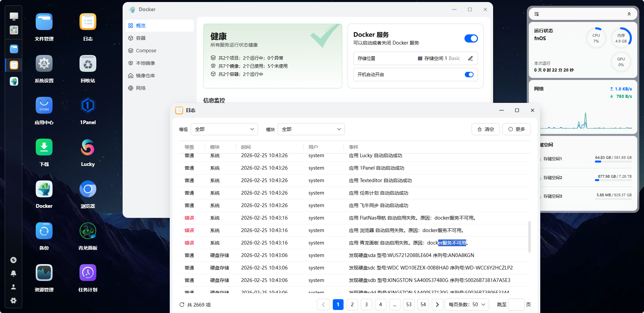Open the 应用中心 store icon
The image size is (644, 313).
(44, 106)
